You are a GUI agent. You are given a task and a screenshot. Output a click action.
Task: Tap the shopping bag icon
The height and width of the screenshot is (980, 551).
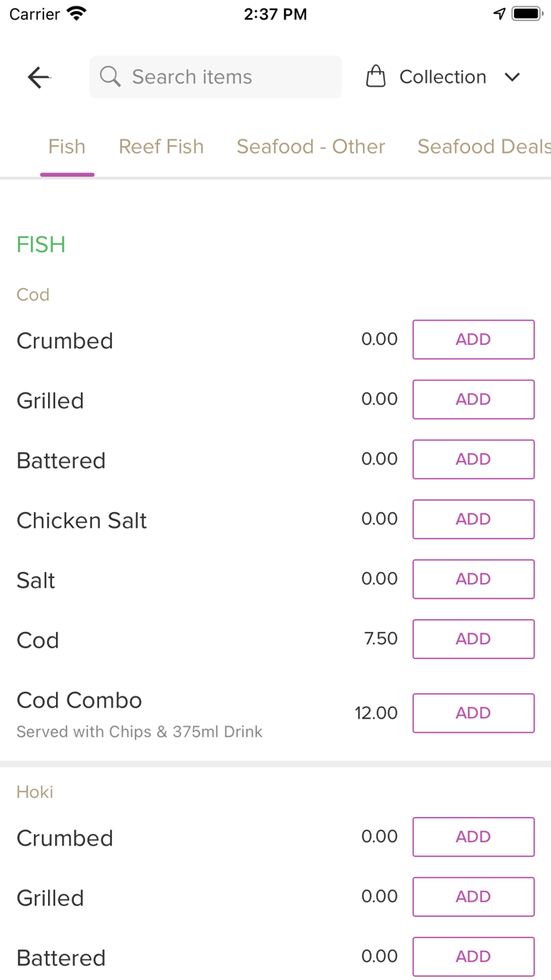(x=376, y=77)
